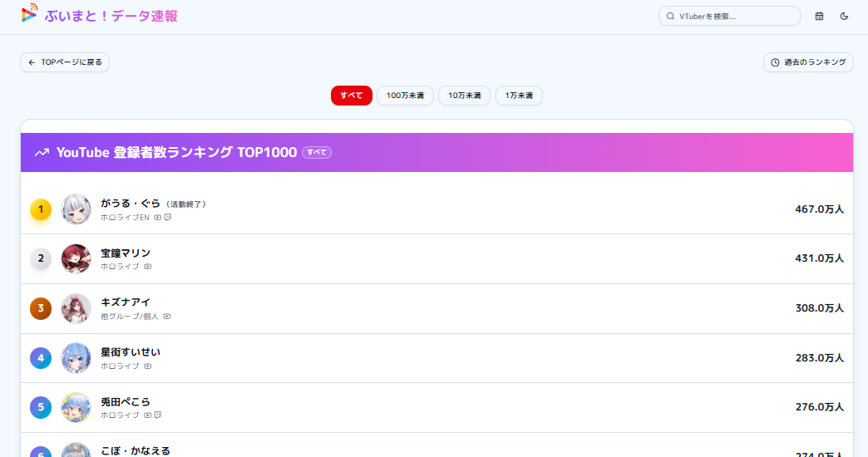Click the rank 5 blue badge
Screen dimensions: 868x457
tap(41, 407)
